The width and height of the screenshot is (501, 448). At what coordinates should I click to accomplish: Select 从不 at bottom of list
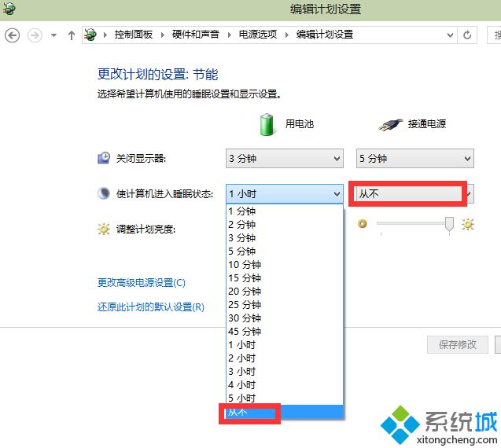point(285,412)
